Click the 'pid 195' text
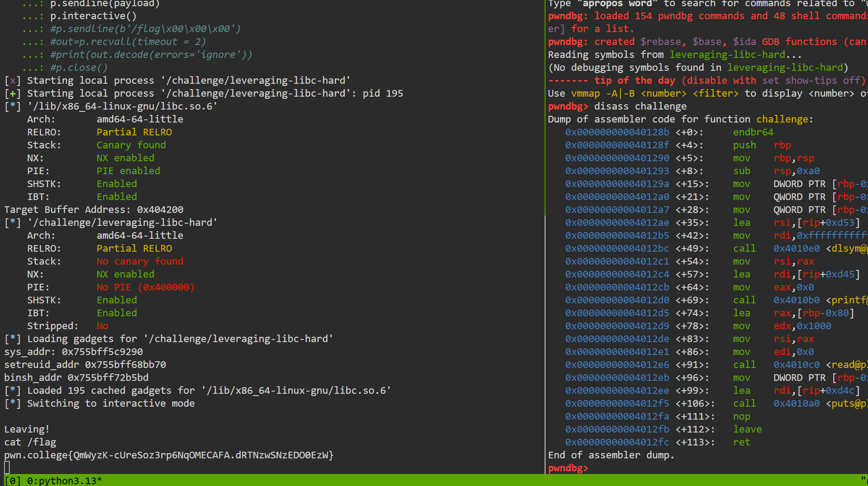The image size is (868, 486). click(x=383, y=94)
